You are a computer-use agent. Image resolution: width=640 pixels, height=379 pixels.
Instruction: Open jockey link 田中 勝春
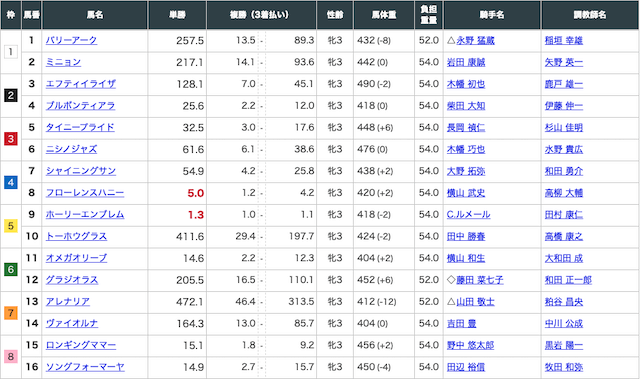pyautogui.click(x=466, y=236)
